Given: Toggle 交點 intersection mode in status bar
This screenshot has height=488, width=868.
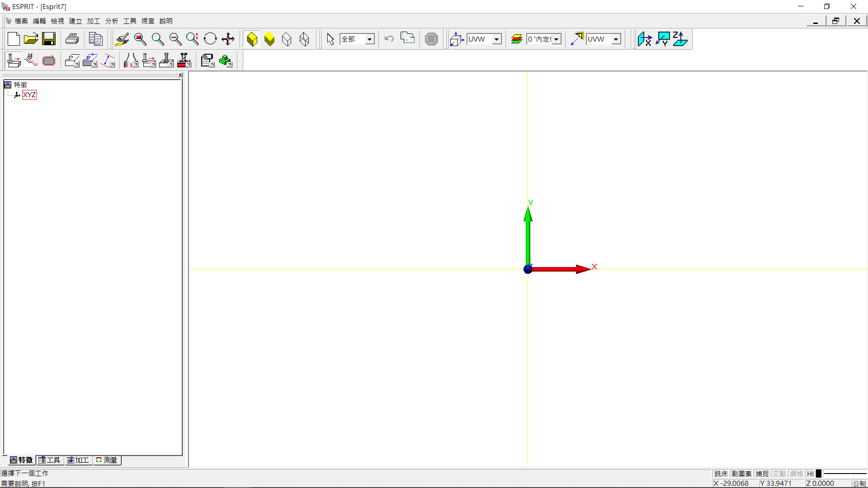Looking at the screenshot, I should (779, 474).
